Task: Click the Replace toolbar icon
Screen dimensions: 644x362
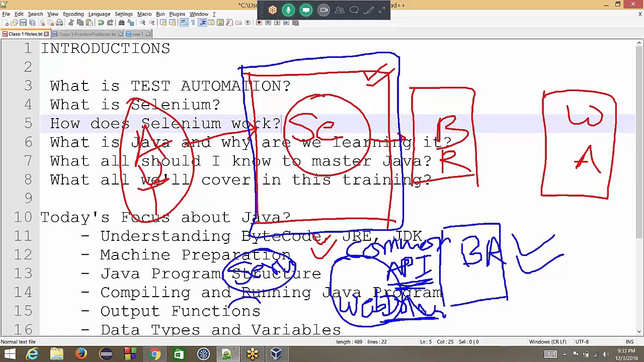Action: [130, 23]
